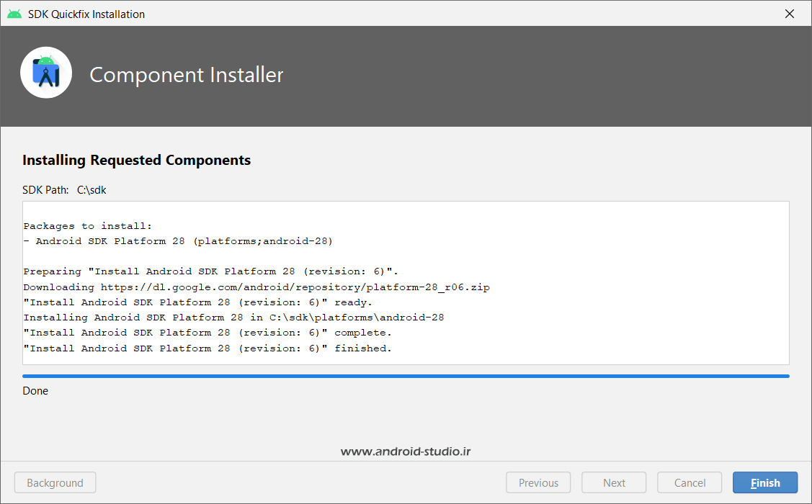Click the Cancel button
Screen dimensions: 812x504
[x=690, y=483]
